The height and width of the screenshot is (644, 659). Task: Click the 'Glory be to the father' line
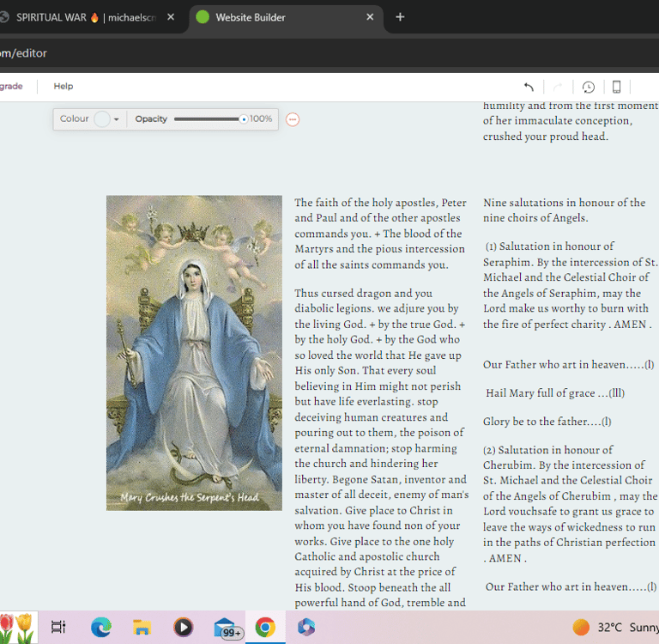547,421
